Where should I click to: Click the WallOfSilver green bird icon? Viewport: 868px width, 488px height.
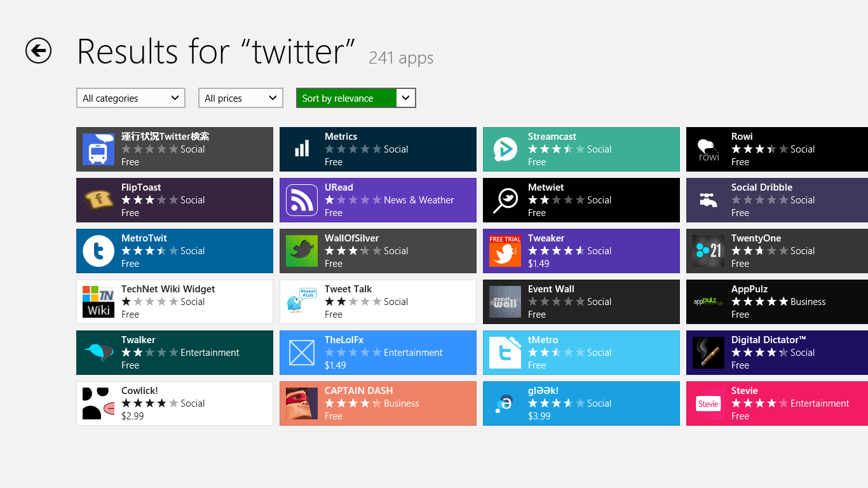302,251
